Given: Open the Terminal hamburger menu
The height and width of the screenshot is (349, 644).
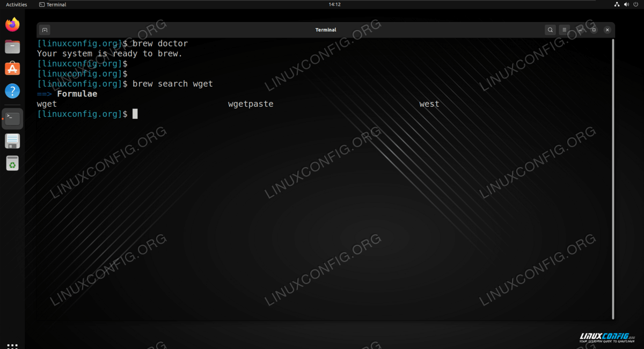Looking at the screenshot, I should click(565, 30).
